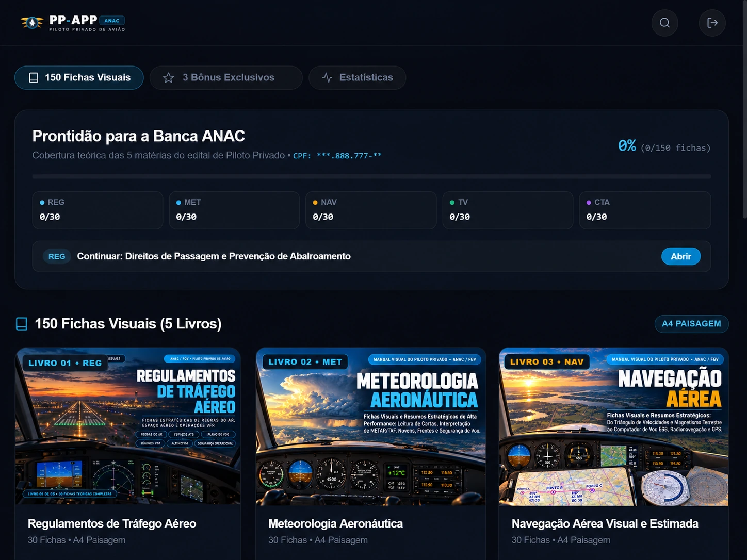Screen dimensions: 747x560
Task: Click the (0/150 fichas) counter
Action: (676, 148)
